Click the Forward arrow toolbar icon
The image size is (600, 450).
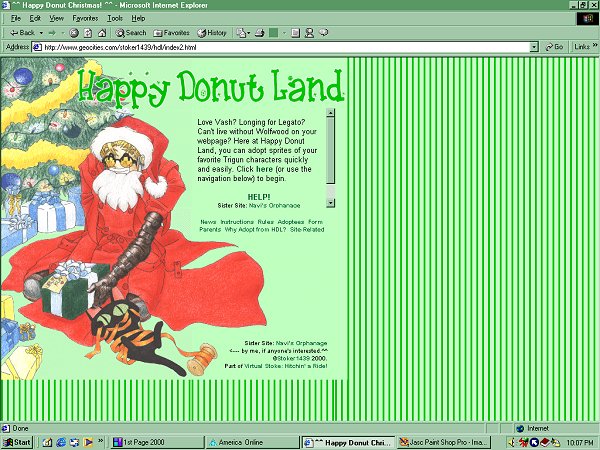pyautogui.click(x=52, y=33)
